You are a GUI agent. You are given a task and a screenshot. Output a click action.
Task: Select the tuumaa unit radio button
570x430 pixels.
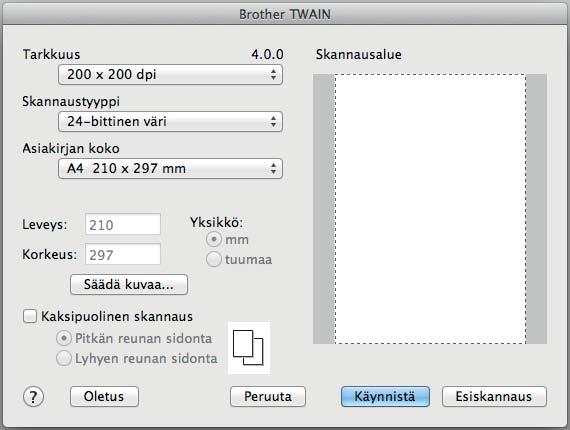[214, 260]
